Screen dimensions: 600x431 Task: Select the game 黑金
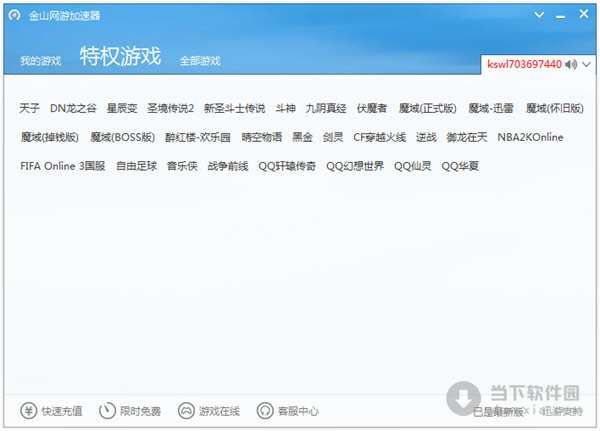pos(302,137)
